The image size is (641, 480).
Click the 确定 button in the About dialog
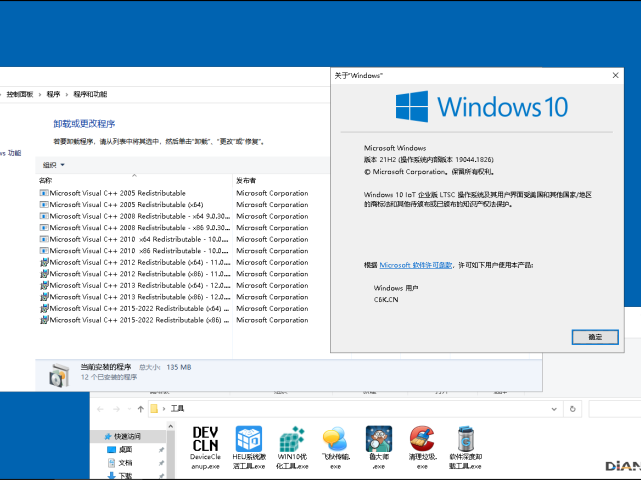(595, 337)
